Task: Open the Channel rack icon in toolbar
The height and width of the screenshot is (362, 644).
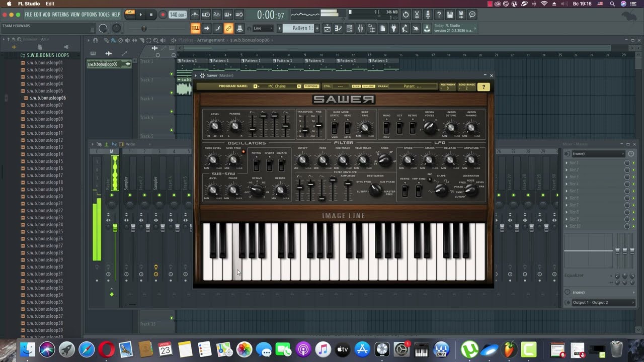Action: 350,28
